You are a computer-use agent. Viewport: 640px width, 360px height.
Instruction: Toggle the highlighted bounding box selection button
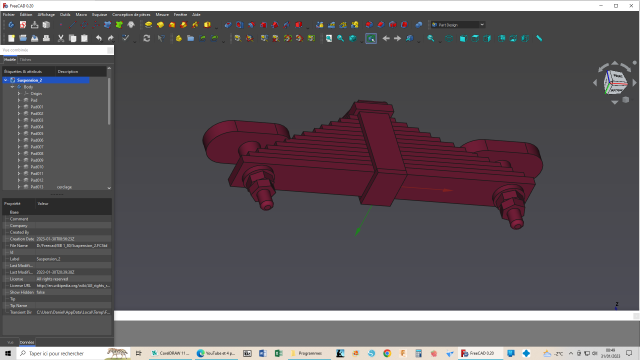click(371, 38)
